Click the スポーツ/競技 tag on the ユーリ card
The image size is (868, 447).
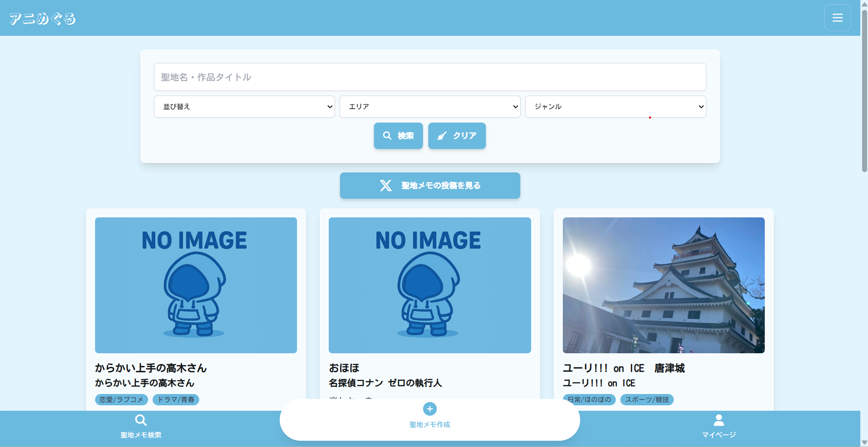coord(647,399)
